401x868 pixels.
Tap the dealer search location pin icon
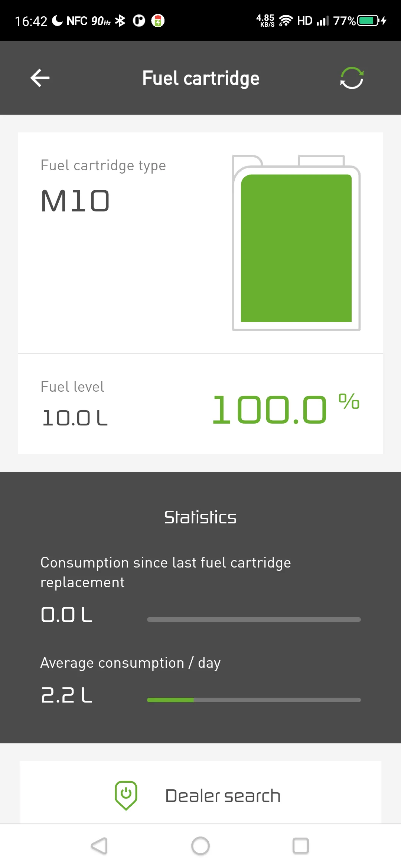pos(126,795)
